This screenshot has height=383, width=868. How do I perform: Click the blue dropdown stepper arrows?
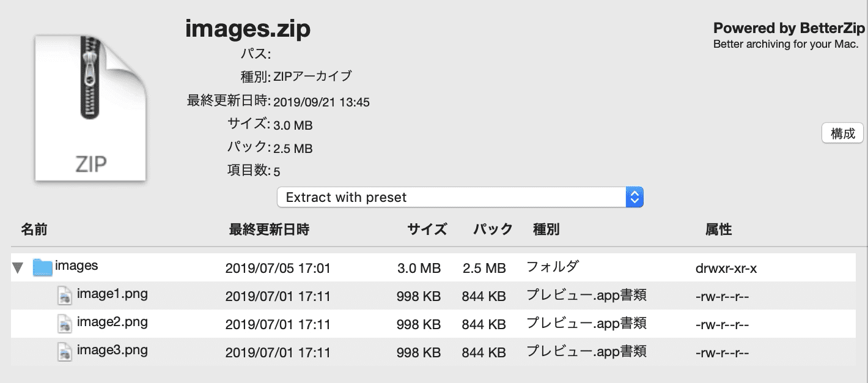(634, 198)
